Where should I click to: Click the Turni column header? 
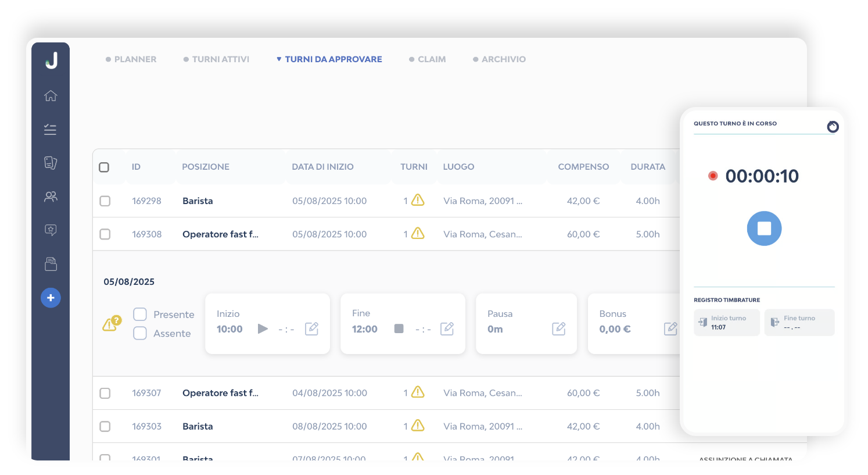click(x=414, y=167)
